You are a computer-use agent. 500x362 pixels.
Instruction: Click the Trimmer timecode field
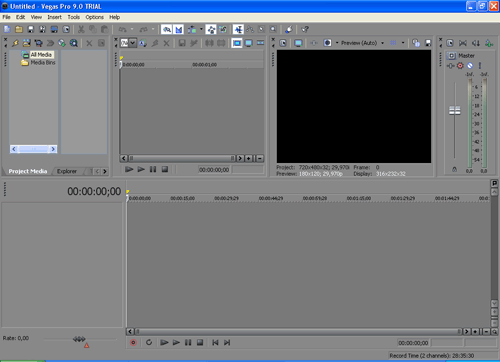[214, 170]
